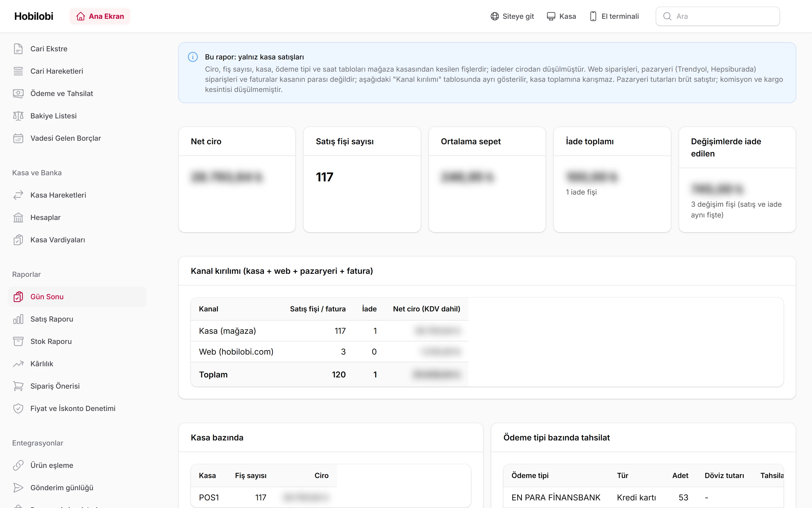Click the Fiş sayısı column header

point(251,475)
